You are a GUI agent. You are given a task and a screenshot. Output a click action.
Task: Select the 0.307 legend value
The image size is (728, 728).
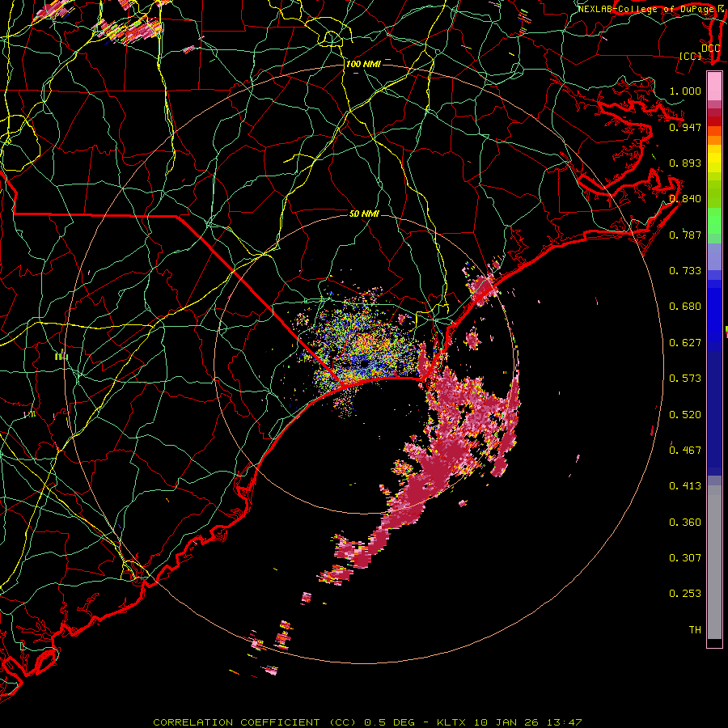[x=685, y=558]
